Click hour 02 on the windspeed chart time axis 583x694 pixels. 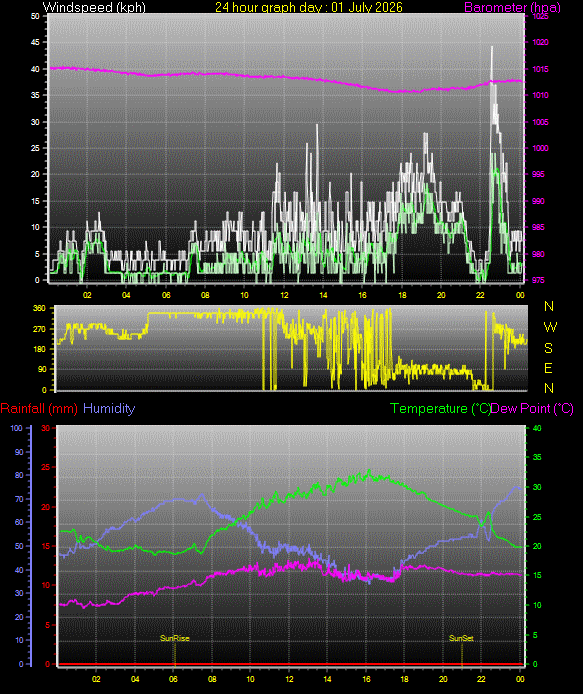87,295
